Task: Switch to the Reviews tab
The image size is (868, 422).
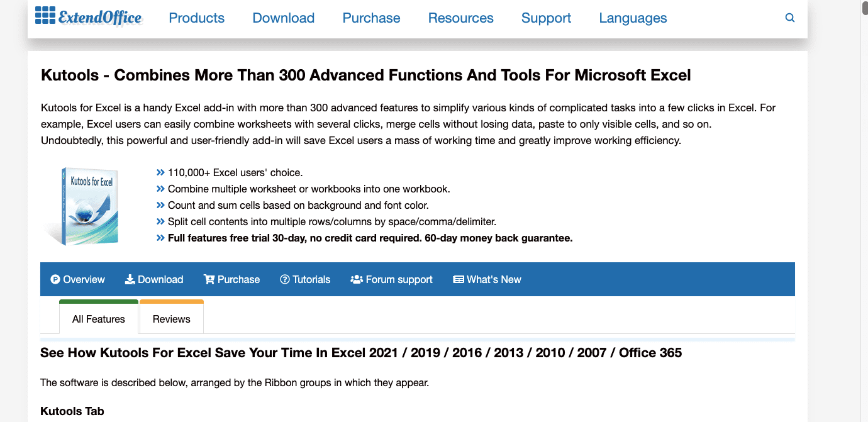Action: click(171, 317)
